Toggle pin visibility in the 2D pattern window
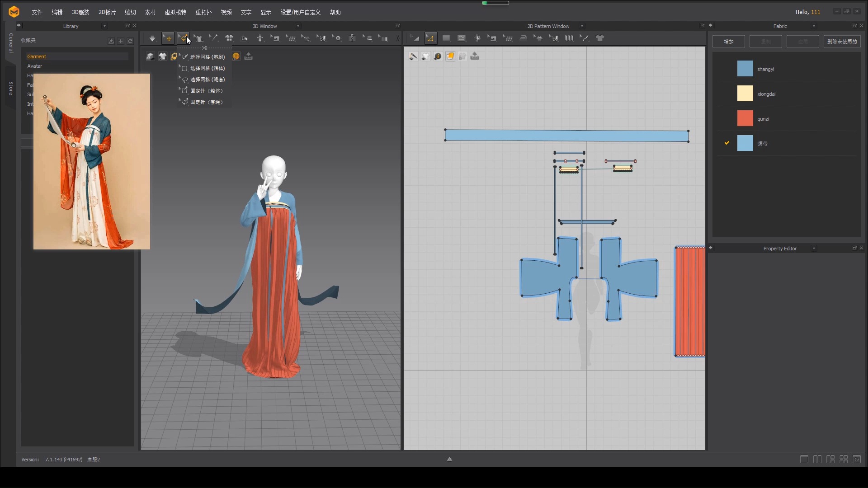The height and width of the screenshot is (488, 868). pos(413,56)
